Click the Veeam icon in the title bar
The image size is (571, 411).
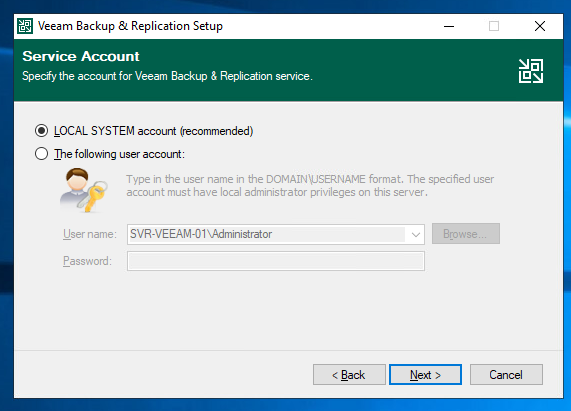(25, 26)
